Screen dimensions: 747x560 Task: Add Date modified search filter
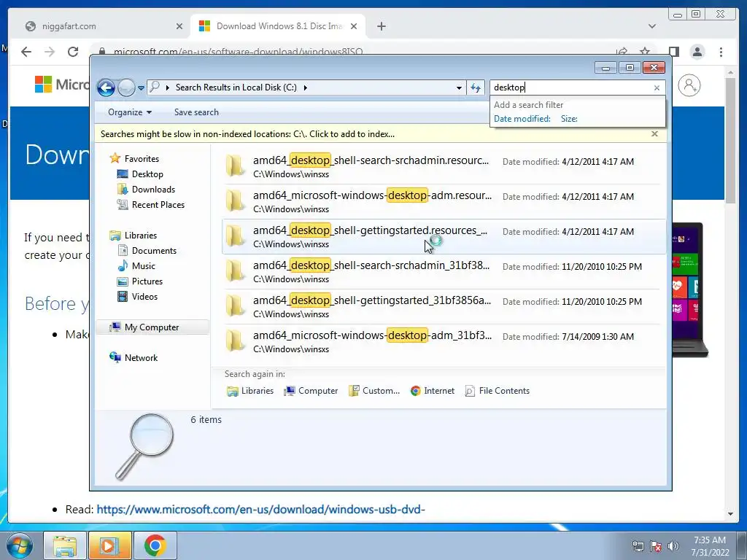522,119
